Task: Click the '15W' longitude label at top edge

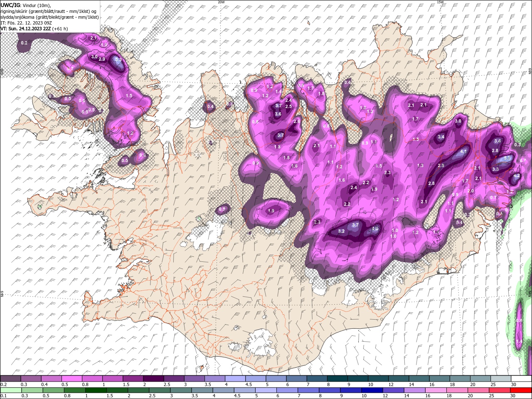Action: tap(441, 2)
